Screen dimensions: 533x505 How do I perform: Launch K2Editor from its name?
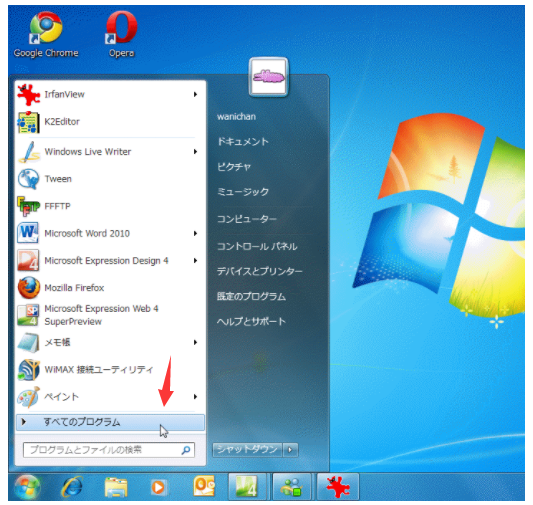(x=62, y=122)
